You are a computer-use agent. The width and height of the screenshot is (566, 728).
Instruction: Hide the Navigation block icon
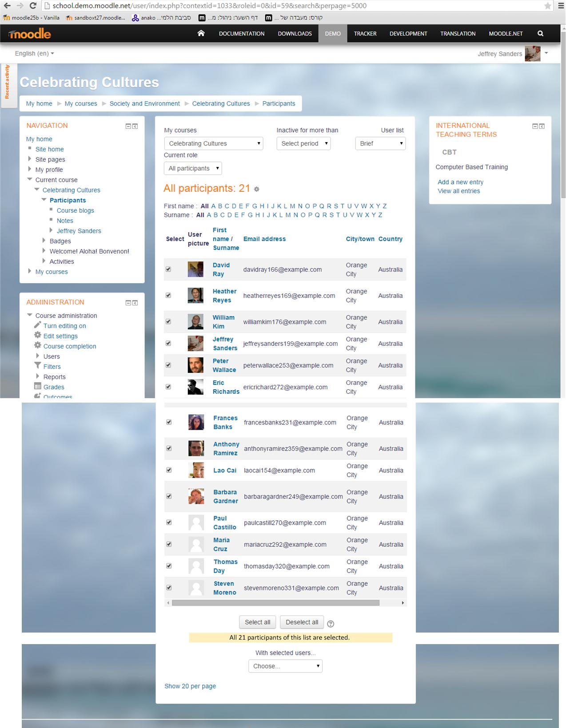[128, 126]
